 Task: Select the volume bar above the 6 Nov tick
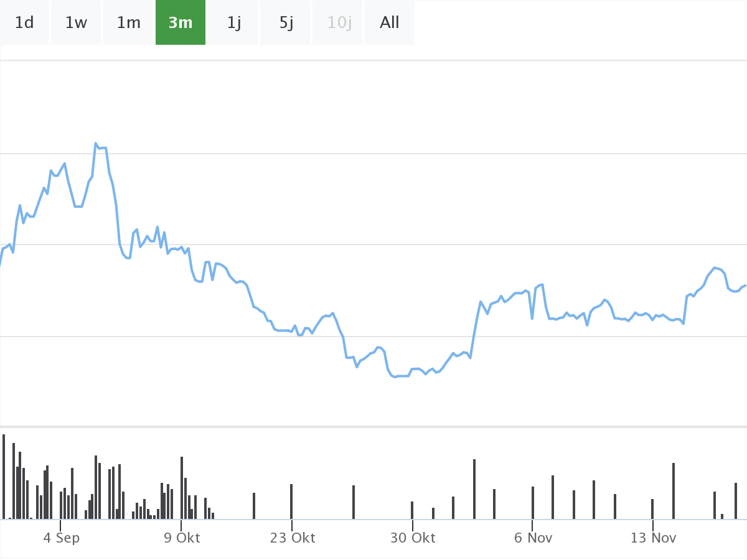tap(533, 503)
